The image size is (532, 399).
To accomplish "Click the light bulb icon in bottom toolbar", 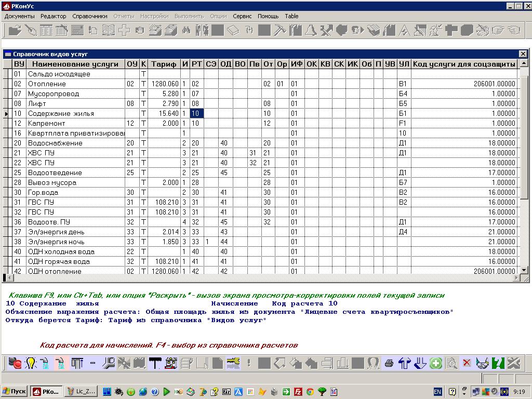I will click(31, 363).
